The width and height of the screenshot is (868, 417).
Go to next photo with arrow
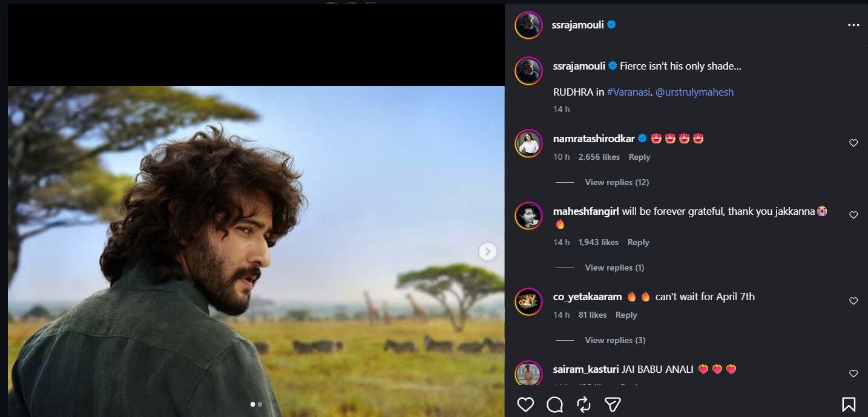[x=488, y=252]
